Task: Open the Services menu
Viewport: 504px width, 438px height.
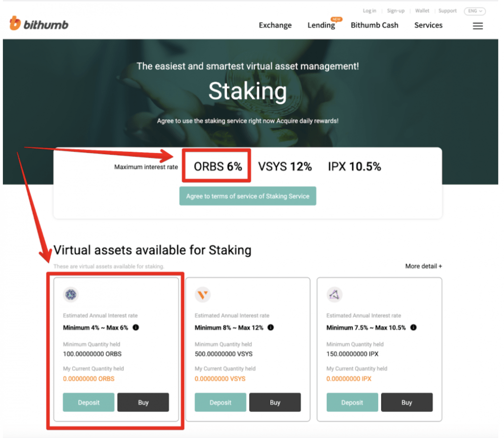Action: point(428,25)
